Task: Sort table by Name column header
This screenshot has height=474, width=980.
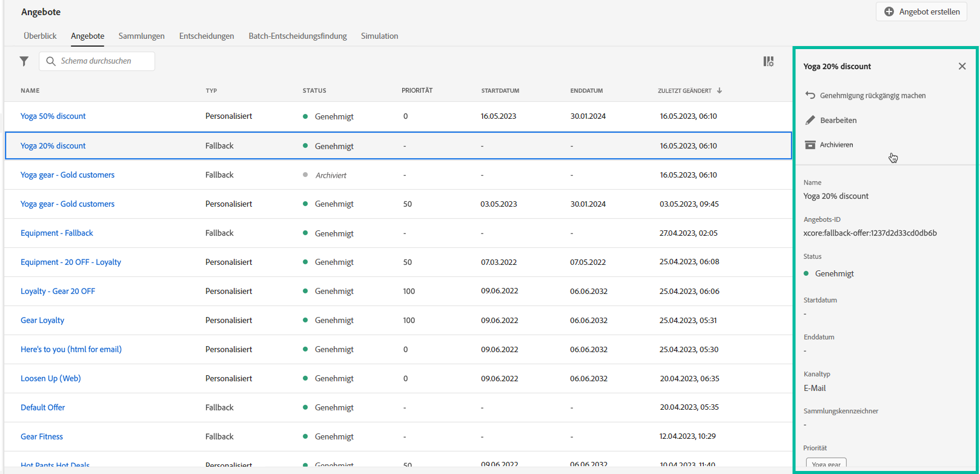Action: [30, 90]
